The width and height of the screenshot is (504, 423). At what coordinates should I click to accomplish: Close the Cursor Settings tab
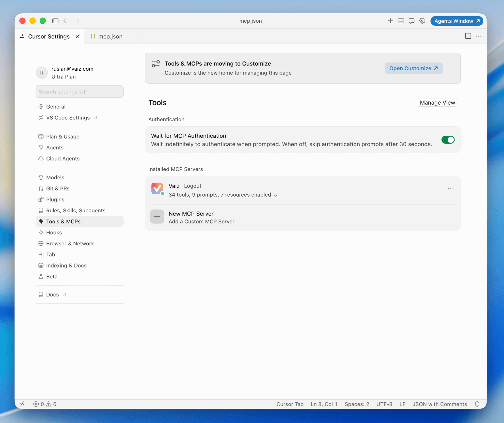[x=78, y=36]
